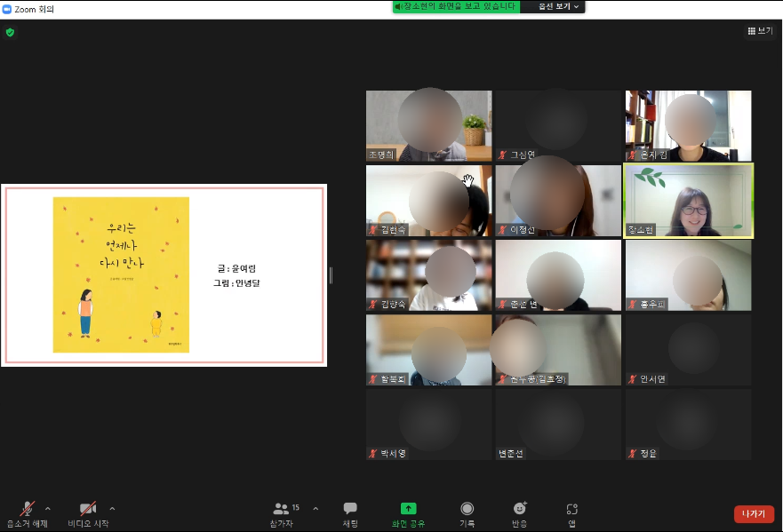Click the green screen-viewing status banner
Screen dimensions: 783x532
tap(456, 7)
